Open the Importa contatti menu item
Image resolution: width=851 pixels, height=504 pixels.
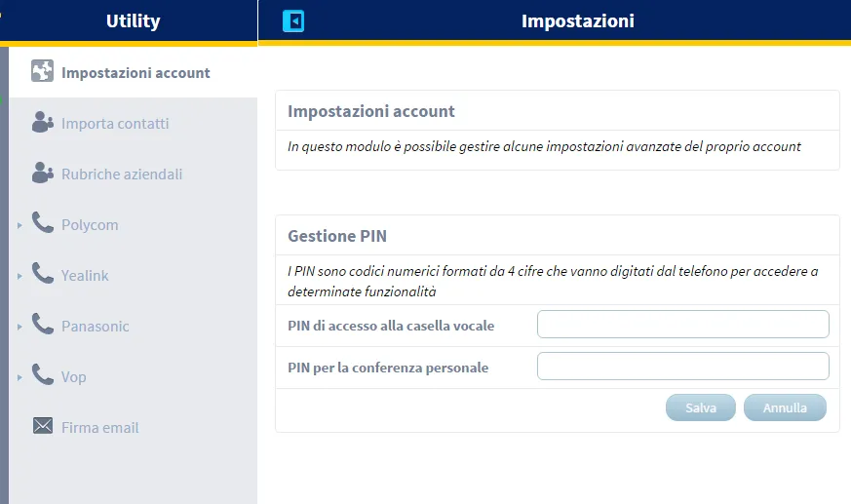[x=115, y=124]
